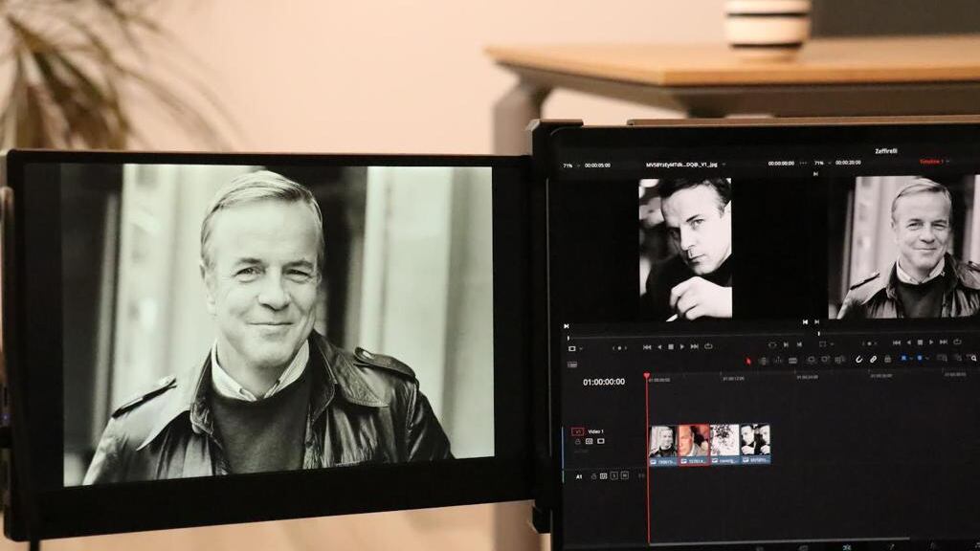Viewport: 980px width, 551px height.
Task: Click the source viewer duration 00:00:05:00
Action: pos(597,165)
